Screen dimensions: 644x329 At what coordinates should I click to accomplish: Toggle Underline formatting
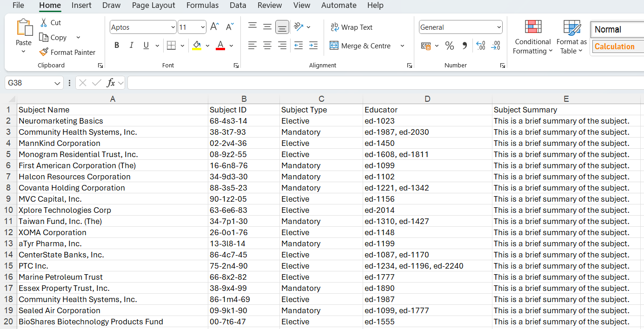tap(146, 46)
